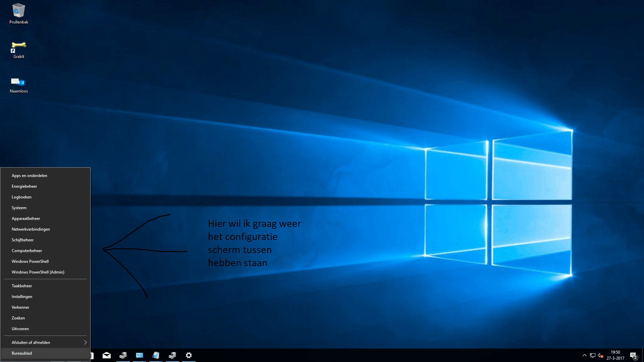
Task: Click Bureaublad at the menu bottom
Action: [x=22, y=353]
